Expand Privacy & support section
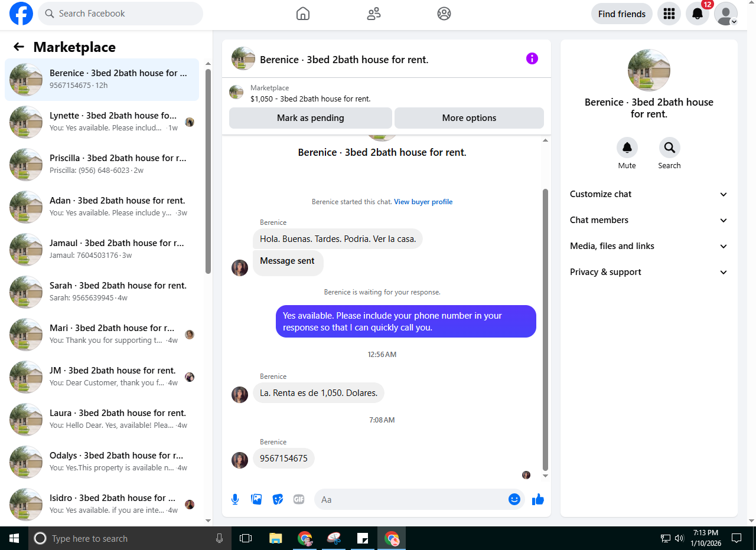Screen dimensions: 756x550 (649, 272)
